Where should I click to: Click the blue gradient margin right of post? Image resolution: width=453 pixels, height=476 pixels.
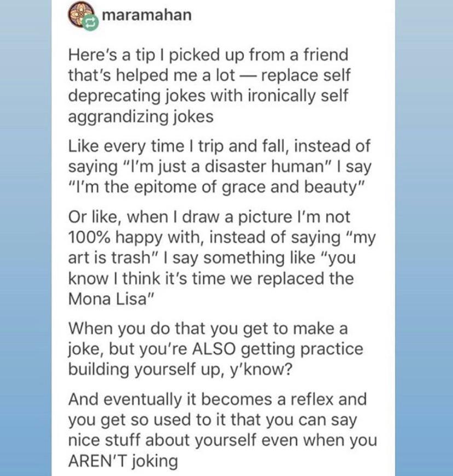424,238
